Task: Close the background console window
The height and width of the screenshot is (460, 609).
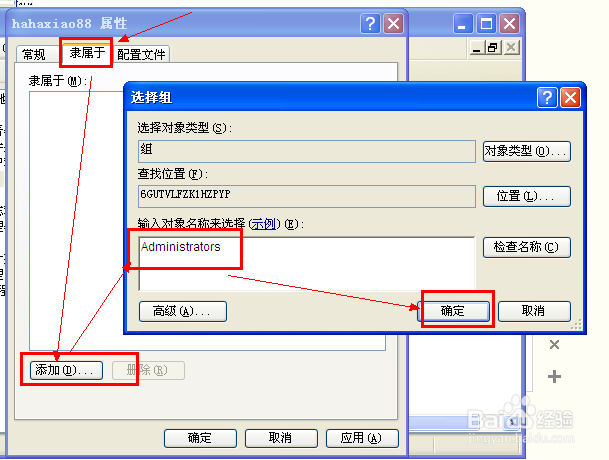Action: (509, 24)
